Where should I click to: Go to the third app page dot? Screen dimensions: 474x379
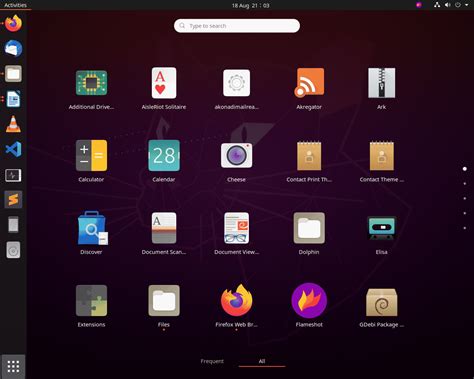click(465, 198)
